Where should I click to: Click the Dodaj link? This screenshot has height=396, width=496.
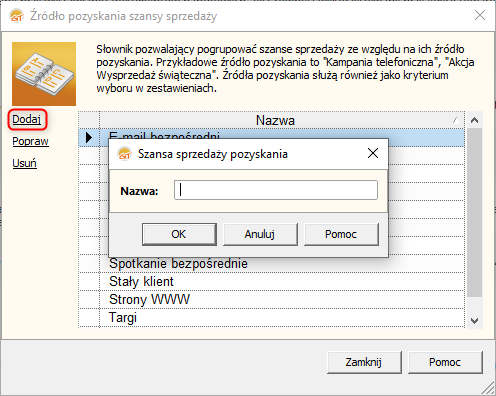pyautogui.click(x=27, y=119)
